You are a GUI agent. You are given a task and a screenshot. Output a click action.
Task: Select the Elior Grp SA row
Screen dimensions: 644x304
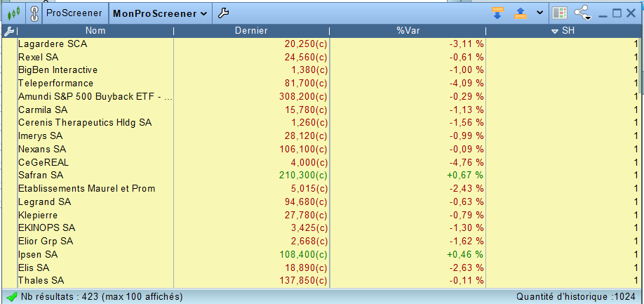321,241
